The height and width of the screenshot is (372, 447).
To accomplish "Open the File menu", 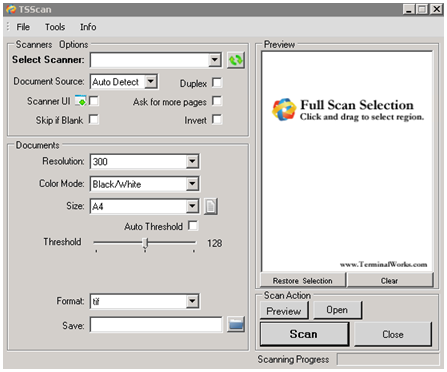I will pyautogui.click(x=23, y=27).
